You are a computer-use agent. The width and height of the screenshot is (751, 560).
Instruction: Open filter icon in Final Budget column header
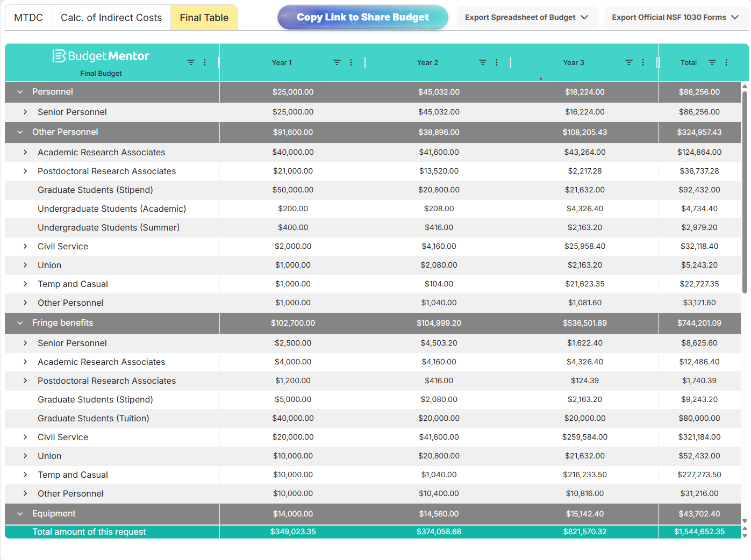(190, 62)
